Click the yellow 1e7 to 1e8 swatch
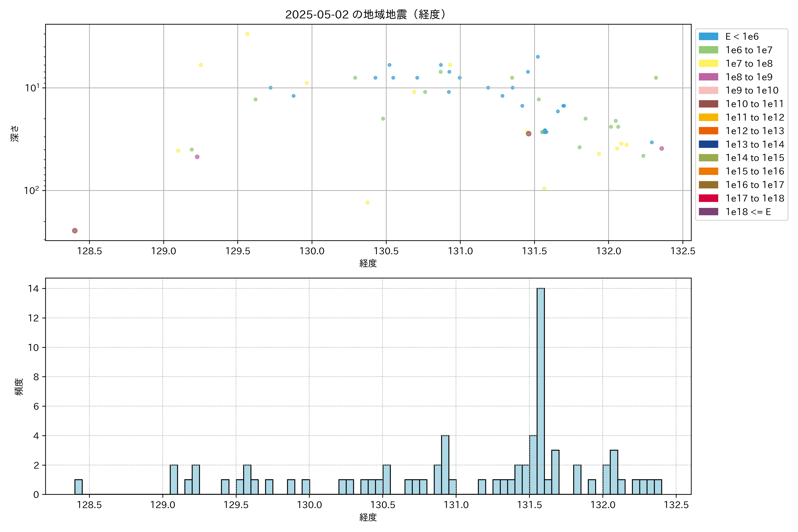 [x=708, y=63]
